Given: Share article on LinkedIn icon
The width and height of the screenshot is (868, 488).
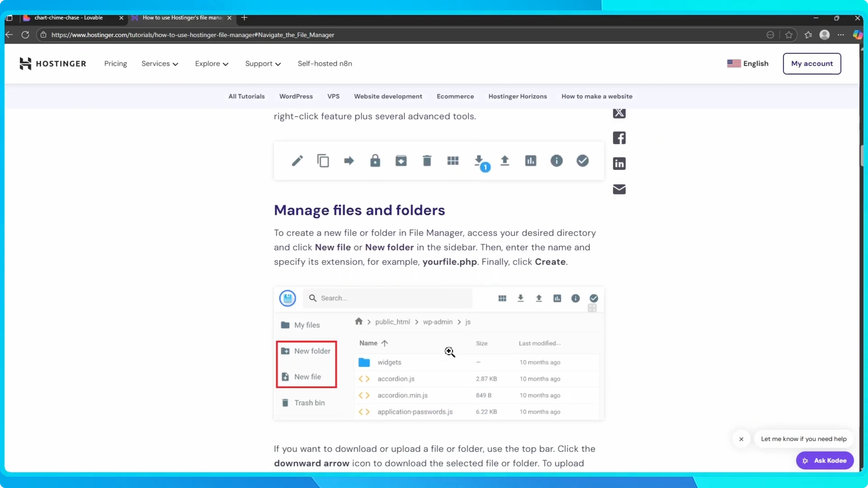Looking at the screenshot, I should click(619, 164).
